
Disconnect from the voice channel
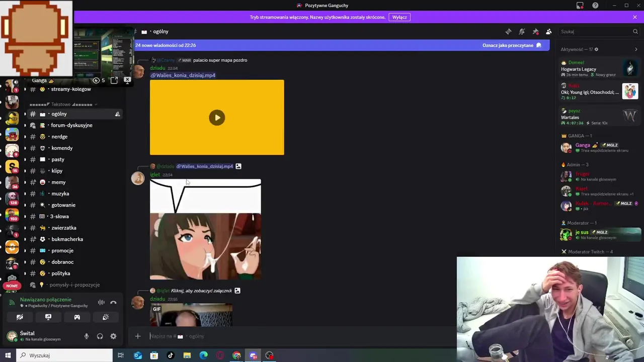[x=113, y=303]
